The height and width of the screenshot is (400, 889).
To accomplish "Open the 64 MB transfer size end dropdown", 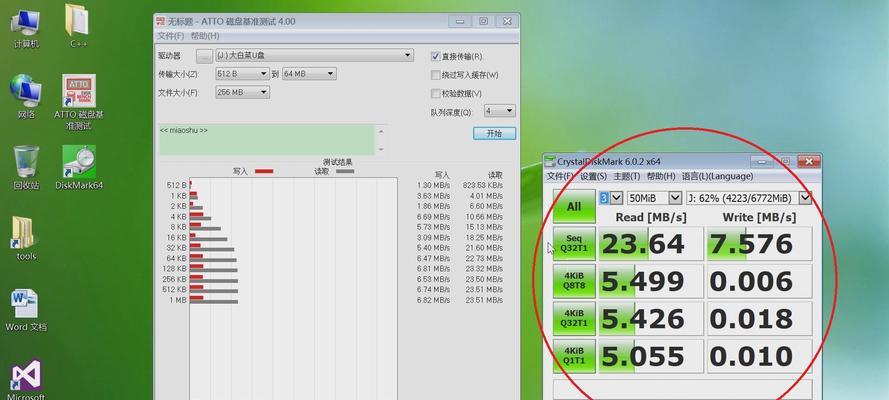I will (309, 74).
